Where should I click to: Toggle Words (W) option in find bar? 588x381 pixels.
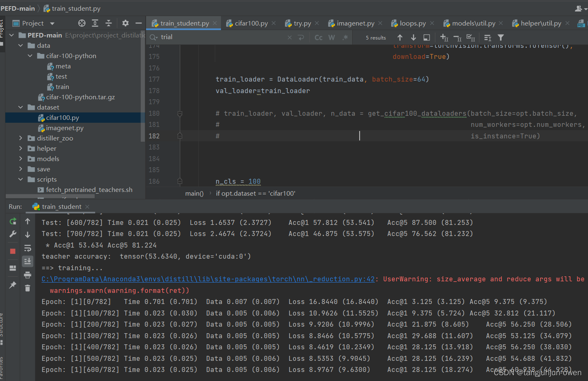point(332,37)
